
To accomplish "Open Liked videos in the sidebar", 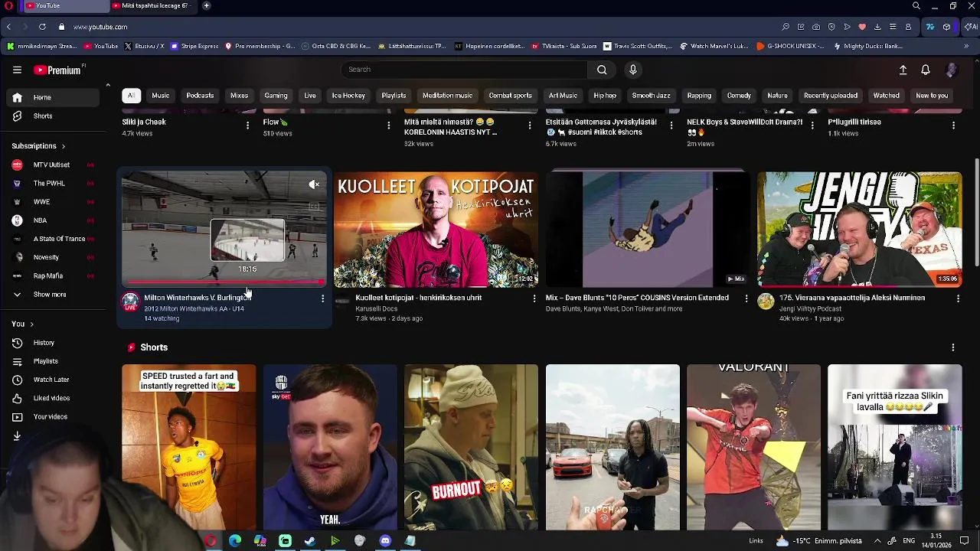I will 50,398.
